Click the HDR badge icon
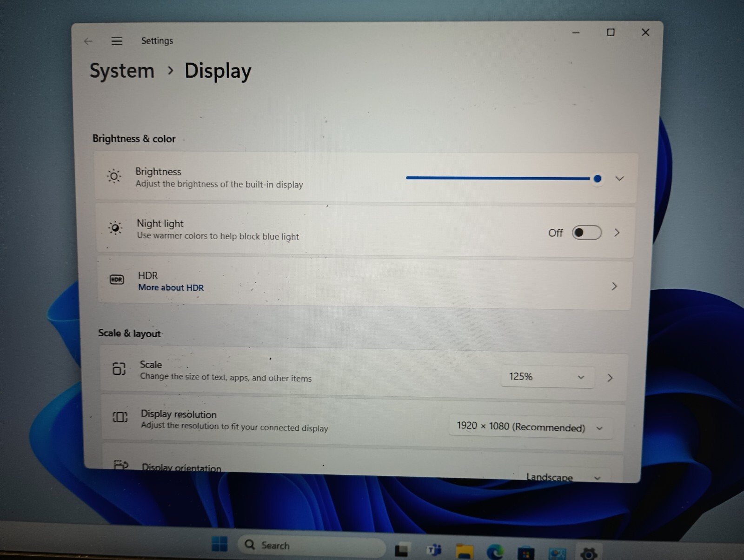Image resolution: width=744 pixels, height=560 pixels. point(117,280)
